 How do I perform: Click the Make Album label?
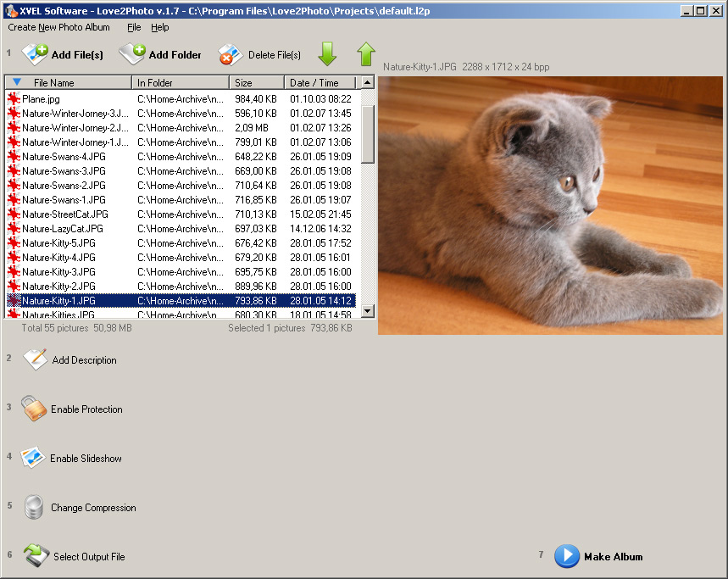point(614,557)
